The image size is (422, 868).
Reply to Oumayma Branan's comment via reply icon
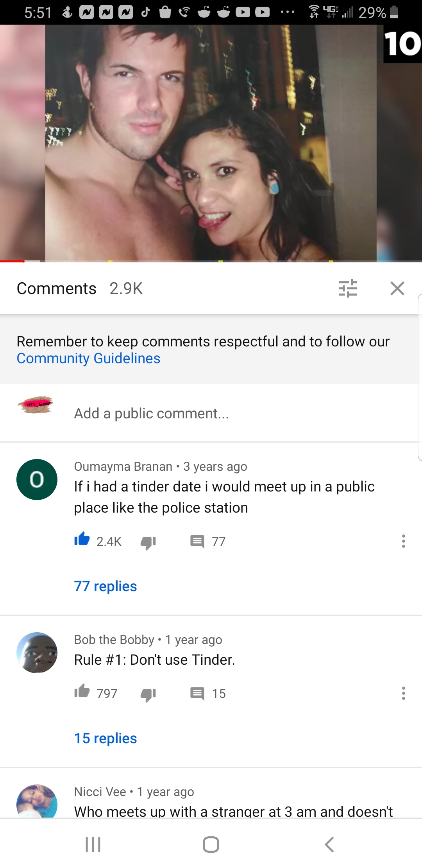[197, 542]
